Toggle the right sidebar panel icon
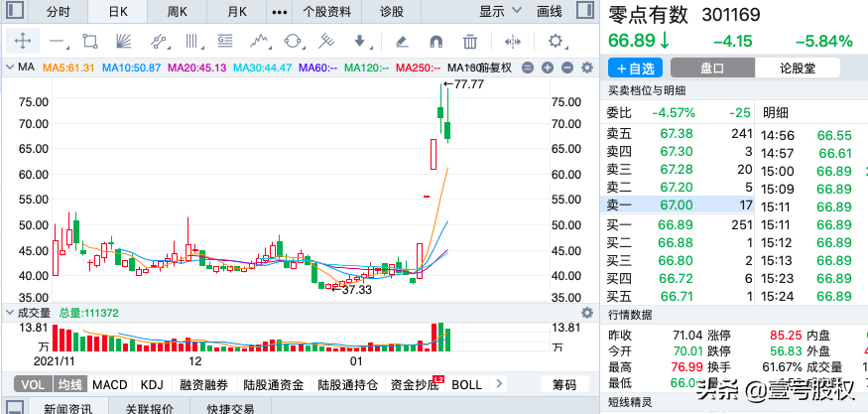The height and width of the screenshot is (414, 868). 584,11
